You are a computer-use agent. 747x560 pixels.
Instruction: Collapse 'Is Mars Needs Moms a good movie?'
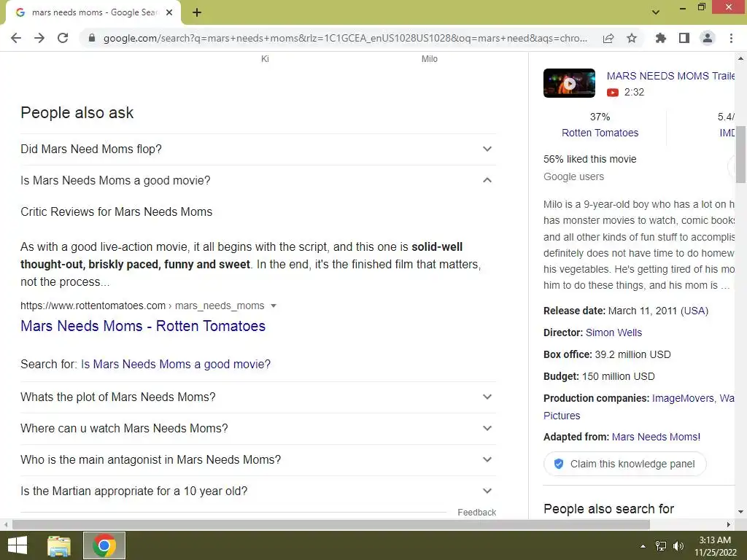pyautogui.click(x=258, y=181)
